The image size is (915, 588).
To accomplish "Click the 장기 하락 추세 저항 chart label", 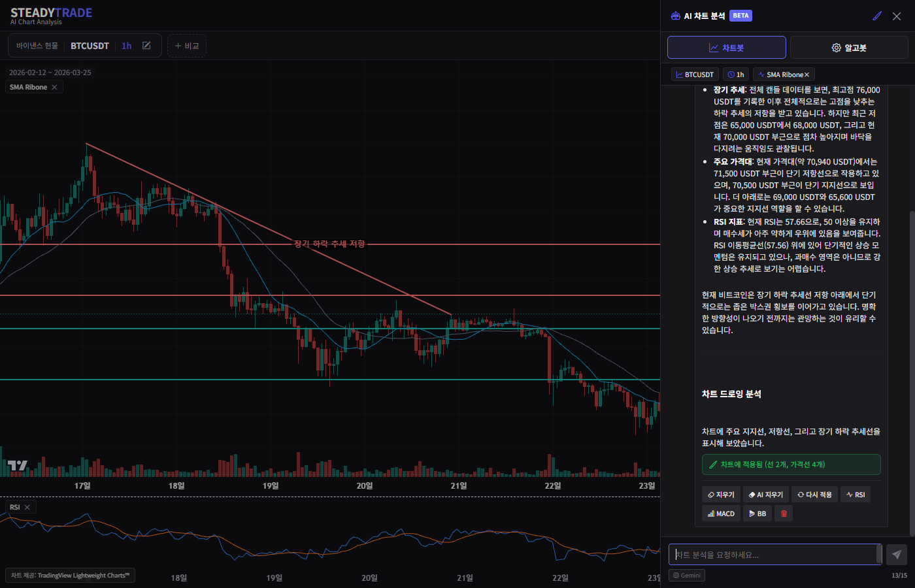I will pyautogui.click(x=329, y=244).
